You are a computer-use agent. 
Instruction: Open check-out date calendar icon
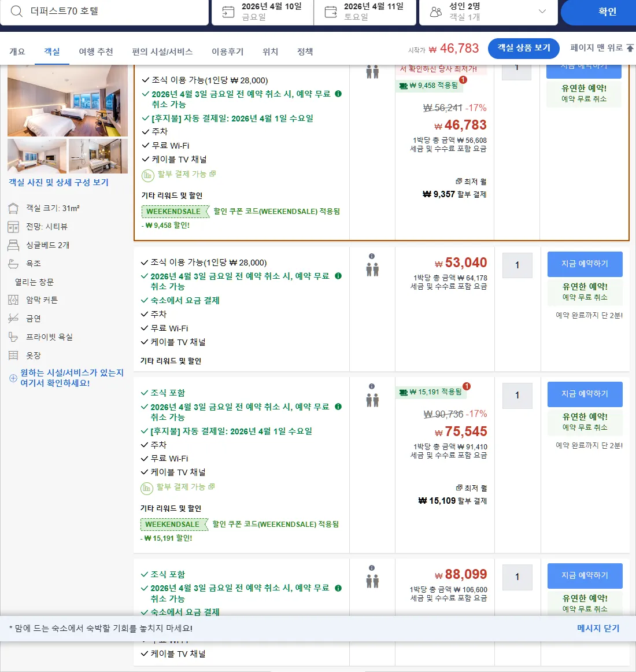pyautogui.click(x=331, y=12)
